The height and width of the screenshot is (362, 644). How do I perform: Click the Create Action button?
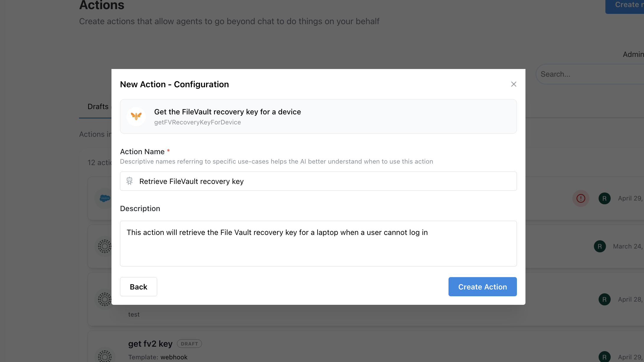click(x=482, y=287)
